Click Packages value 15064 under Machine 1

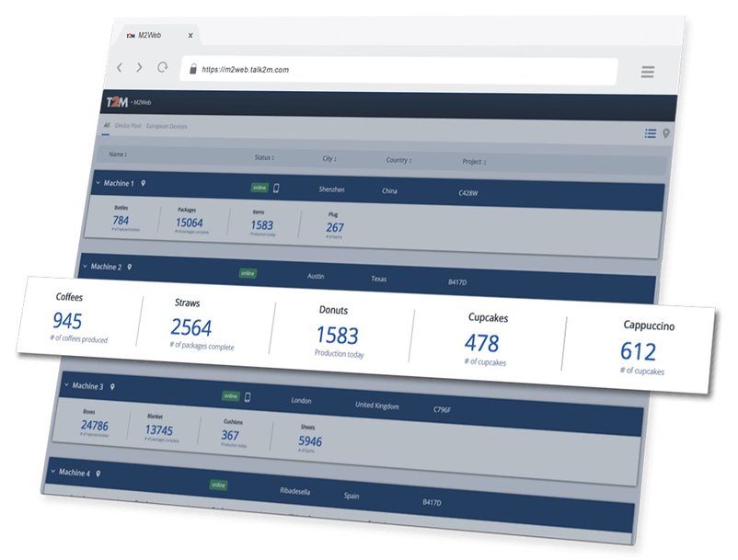[x=190, y=223]
